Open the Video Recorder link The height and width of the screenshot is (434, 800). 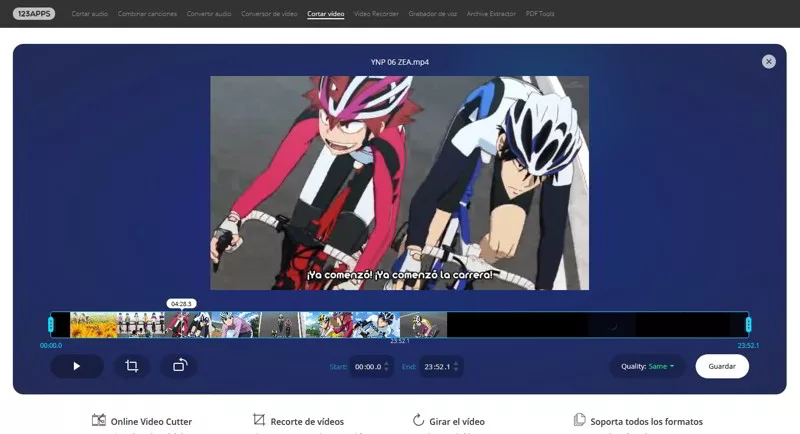(377, 14)
